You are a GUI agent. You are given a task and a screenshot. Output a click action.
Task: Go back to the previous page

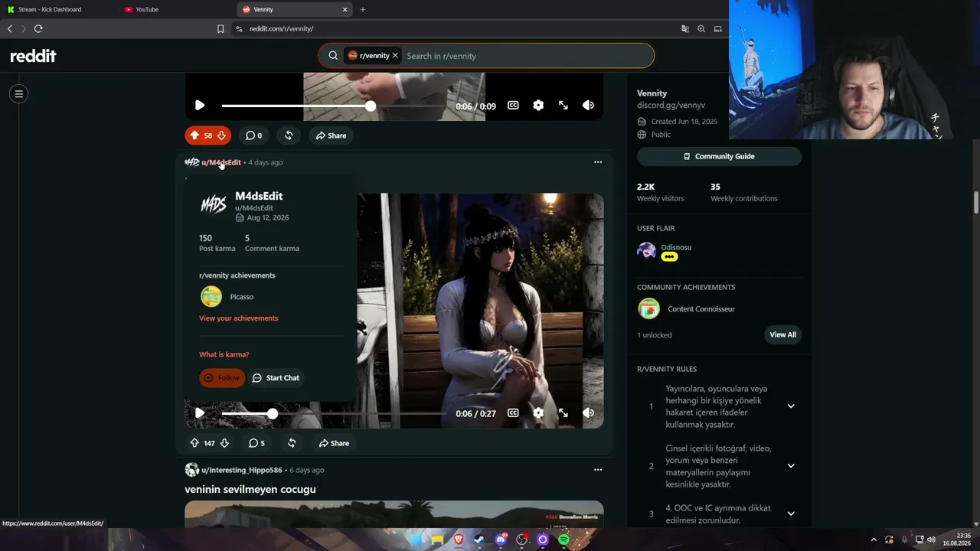pyautogui.click(x=10, y=28)
